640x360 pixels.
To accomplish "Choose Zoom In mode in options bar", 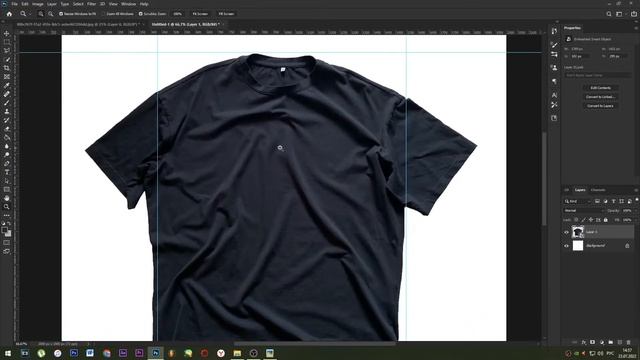I will point(40,14).
